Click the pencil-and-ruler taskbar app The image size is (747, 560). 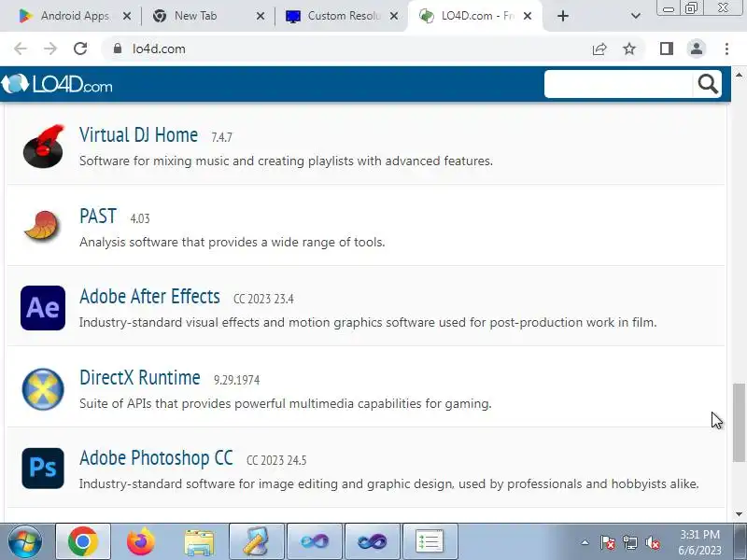[x=257, y=541]
